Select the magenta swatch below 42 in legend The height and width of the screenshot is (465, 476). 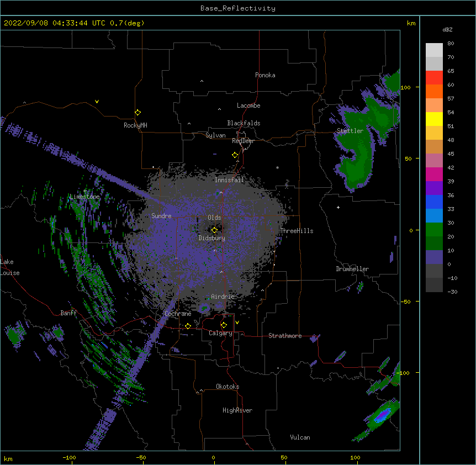point(434,174)
